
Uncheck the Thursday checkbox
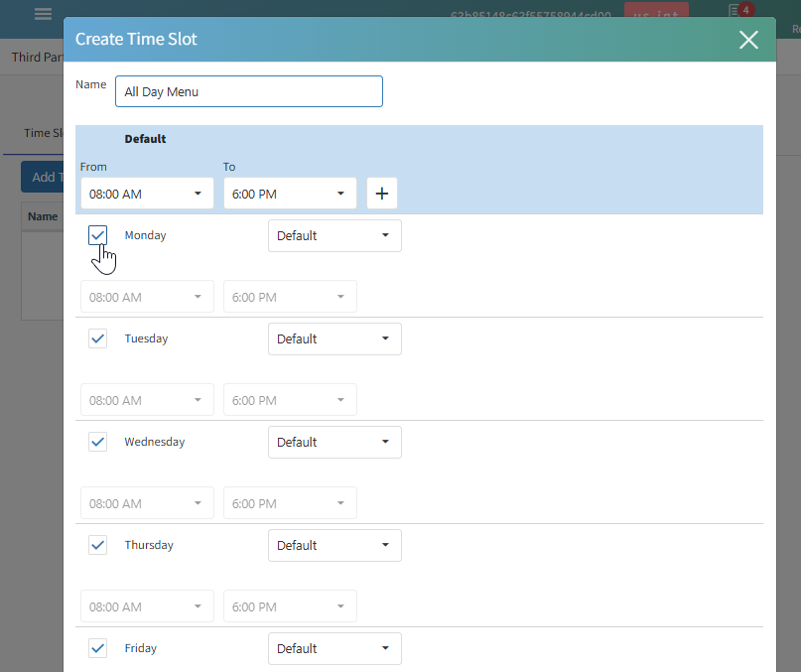point(97,545)
